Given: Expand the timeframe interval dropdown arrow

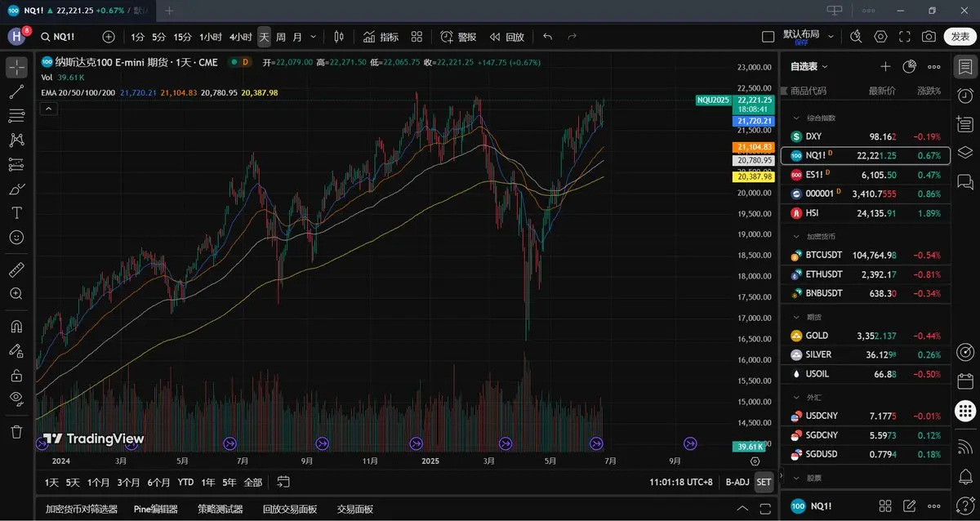Looking at the screenshot, I should coord(314,37).
